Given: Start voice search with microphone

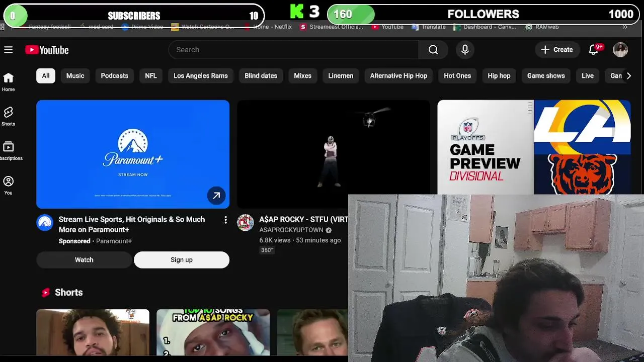Looking at the screenshot, I should [465, 50].
